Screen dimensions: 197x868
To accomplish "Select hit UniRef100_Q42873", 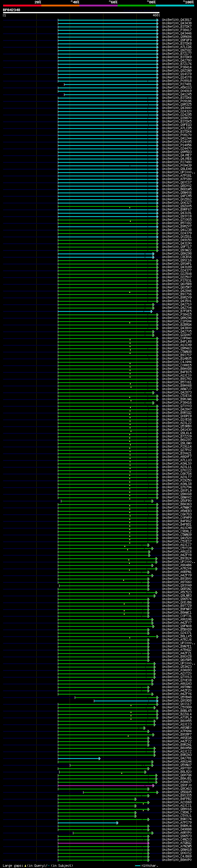I will click(x=176, y=392).
